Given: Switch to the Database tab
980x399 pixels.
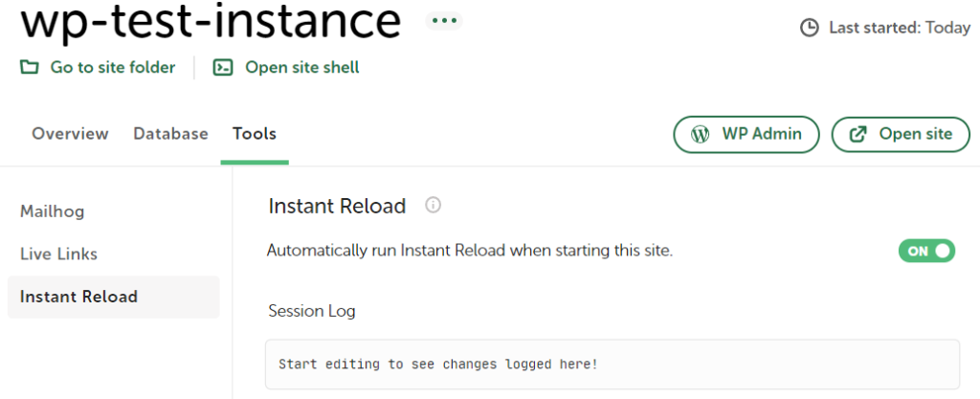Looking at the screenshot, I should [x=170, y=134].
